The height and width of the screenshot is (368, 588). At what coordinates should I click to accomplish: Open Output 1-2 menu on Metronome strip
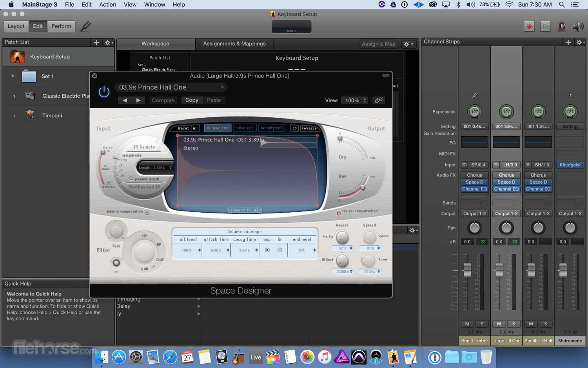[x=570, y=213]
